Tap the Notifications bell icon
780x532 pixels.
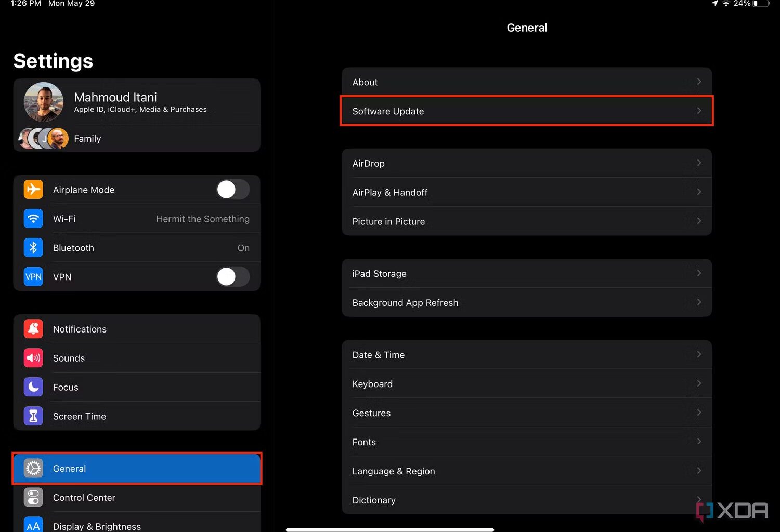tap(33, 329)
